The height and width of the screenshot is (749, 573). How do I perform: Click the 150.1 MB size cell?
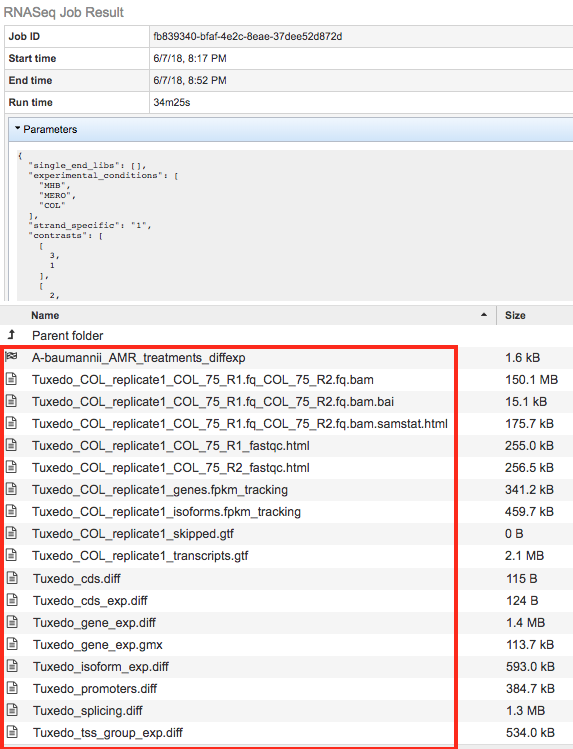[531, 380]
